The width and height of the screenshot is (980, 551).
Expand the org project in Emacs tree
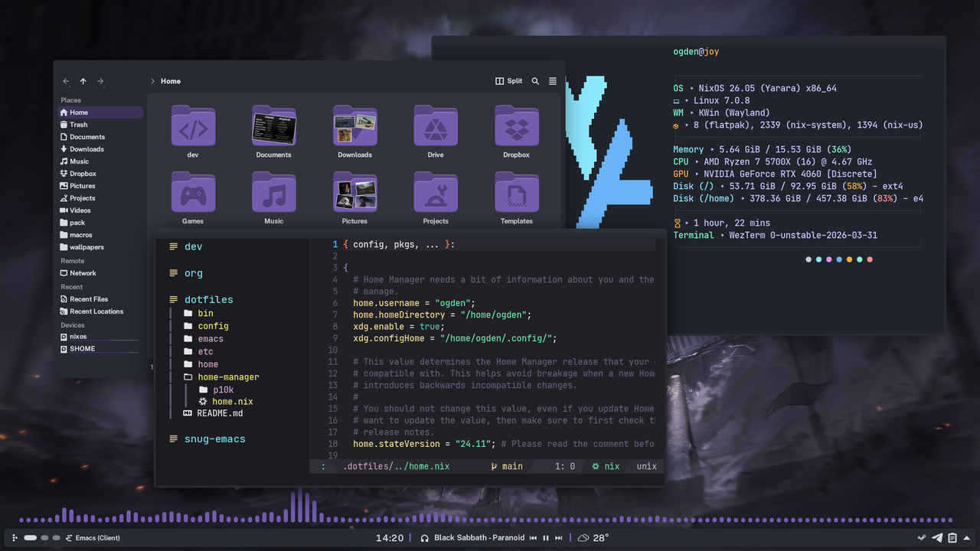186,273
